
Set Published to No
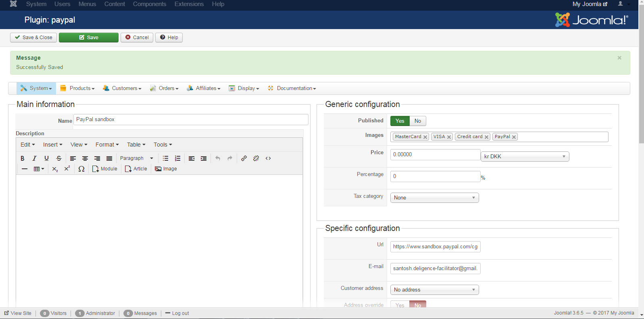[x=418, y=121]
